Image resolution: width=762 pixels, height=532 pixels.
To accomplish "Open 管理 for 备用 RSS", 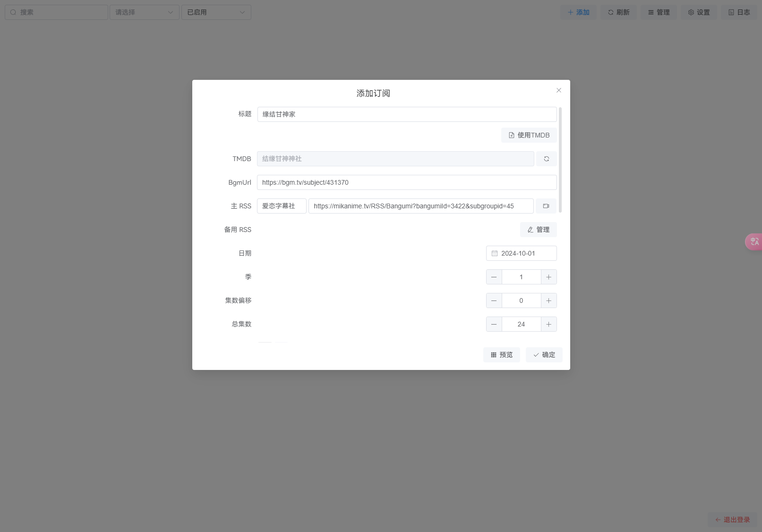I will click(x=539, y=230).
